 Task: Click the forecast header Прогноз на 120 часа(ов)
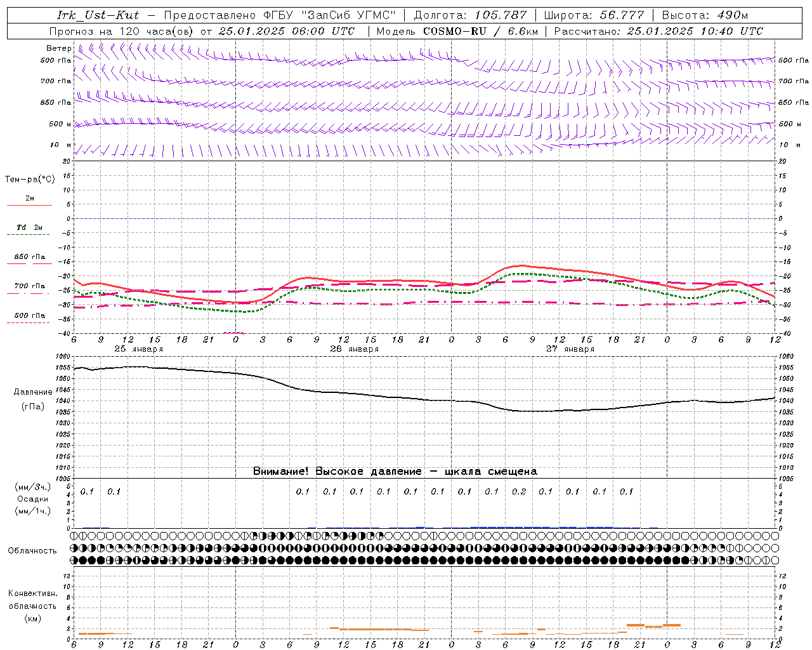coord(122,31)
